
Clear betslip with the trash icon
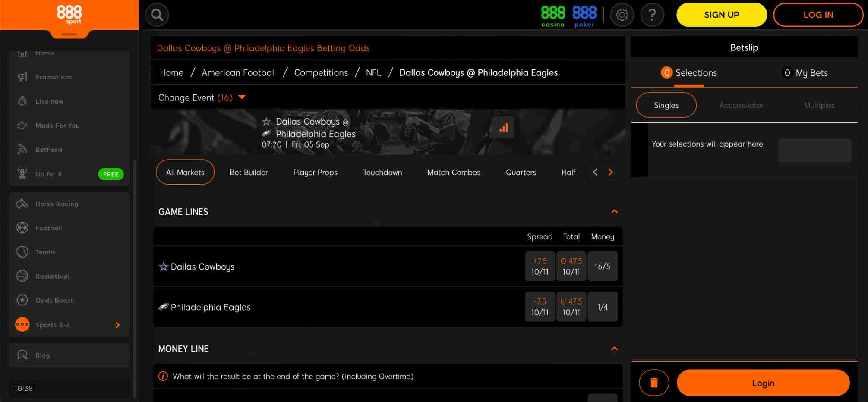point(654,383)
